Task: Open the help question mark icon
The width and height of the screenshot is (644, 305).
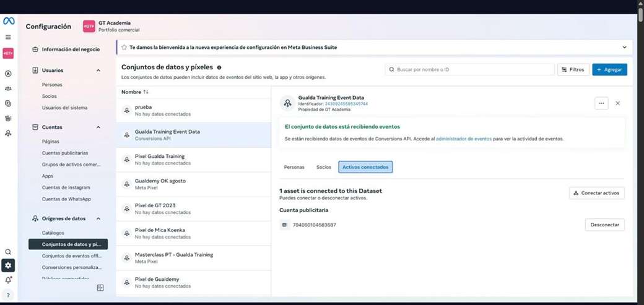Action: click(8, 294)
